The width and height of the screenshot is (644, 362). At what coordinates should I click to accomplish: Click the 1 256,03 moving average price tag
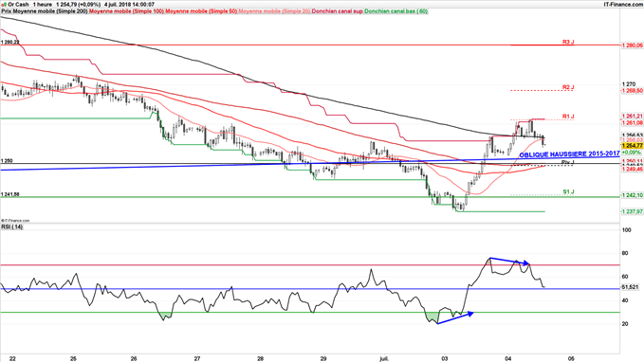[x=632, y=140]
